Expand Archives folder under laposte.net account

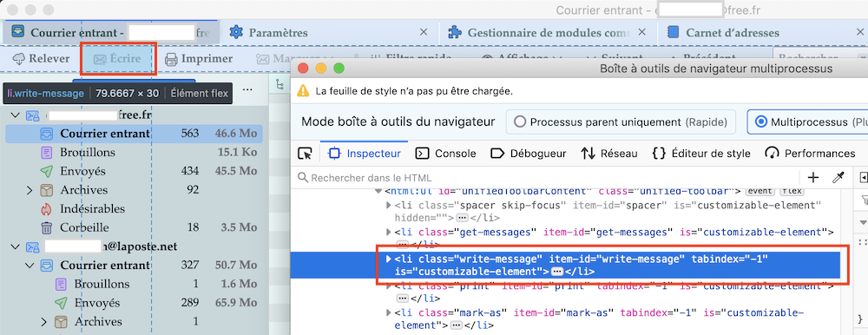coord(44,322)
